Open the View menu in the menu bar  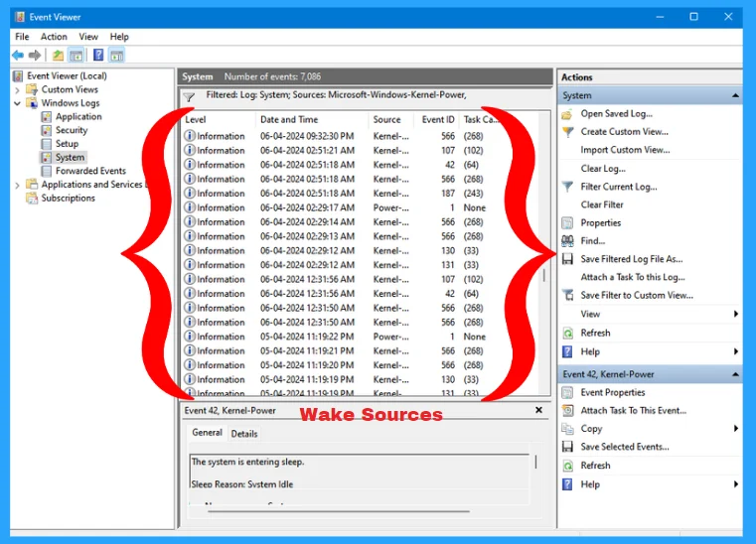coord(88,37)
